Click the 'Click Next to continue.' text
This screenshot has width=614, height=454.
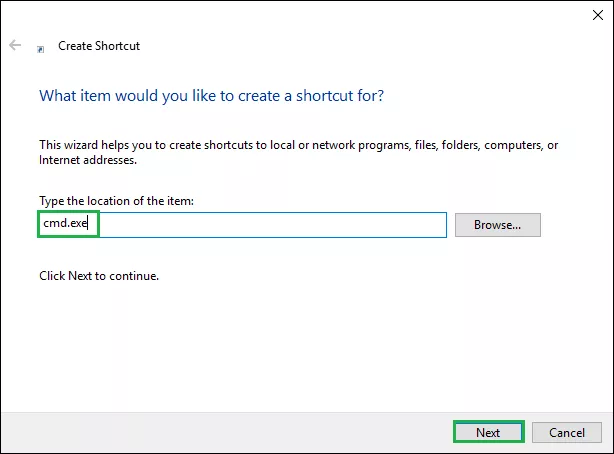[x=99, y=276]
